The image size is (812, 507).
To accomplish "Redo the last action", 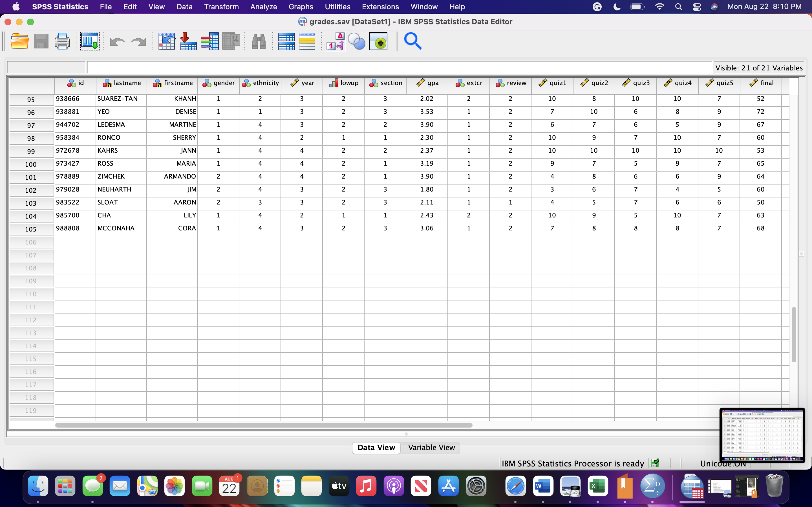I will 138,41.
